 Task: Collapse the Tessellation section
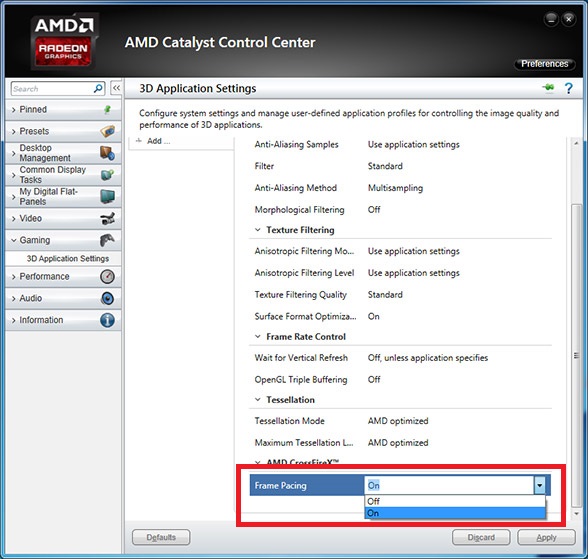coord(258,400)
